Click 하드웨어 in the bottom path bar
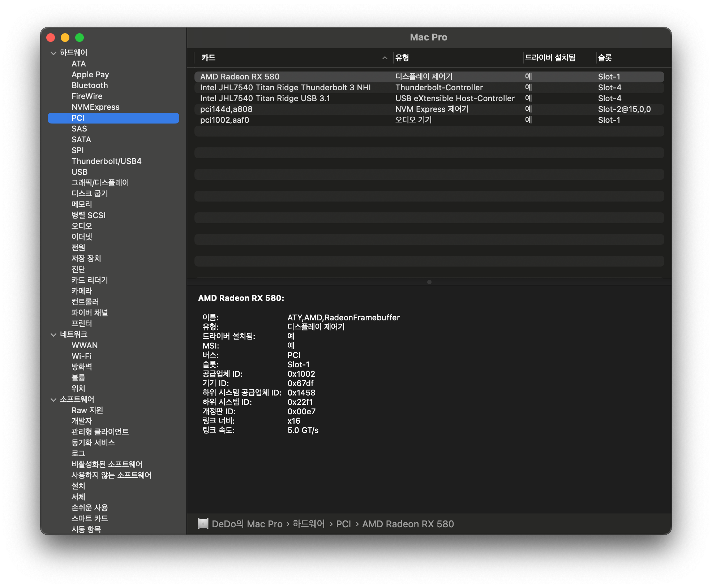This screenshot has width=712, height=588. tap(309, 524)
